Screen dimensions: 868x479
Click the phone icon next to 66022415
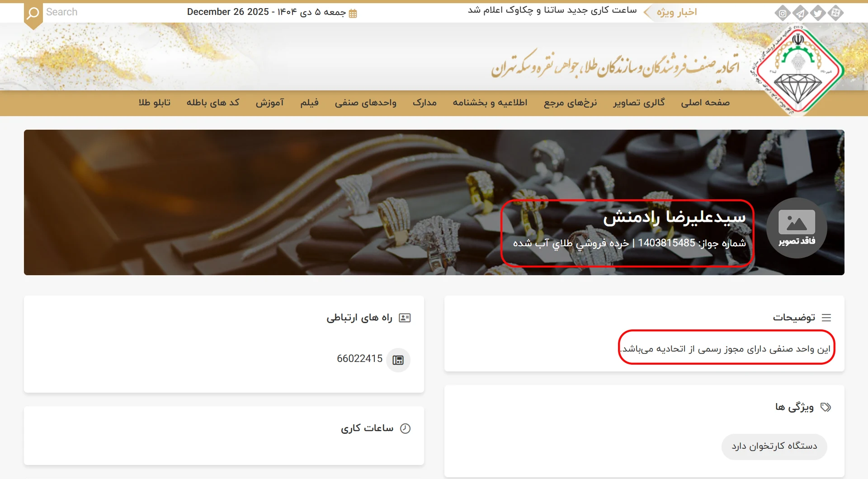tap(398, 360)
